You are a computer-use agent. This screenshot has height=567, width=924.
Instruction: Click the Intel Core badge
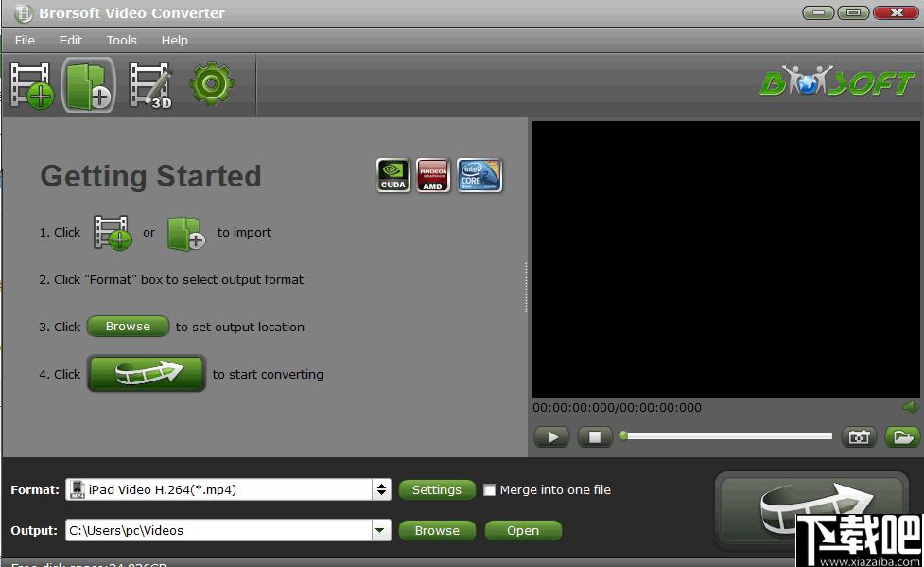[x=479, y=175]
